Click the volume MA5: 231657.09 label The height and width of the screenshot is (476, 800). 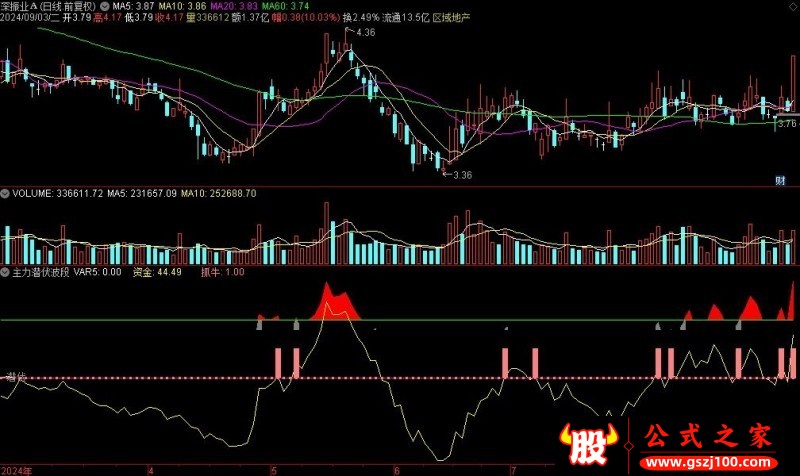[x=142, y=194]
